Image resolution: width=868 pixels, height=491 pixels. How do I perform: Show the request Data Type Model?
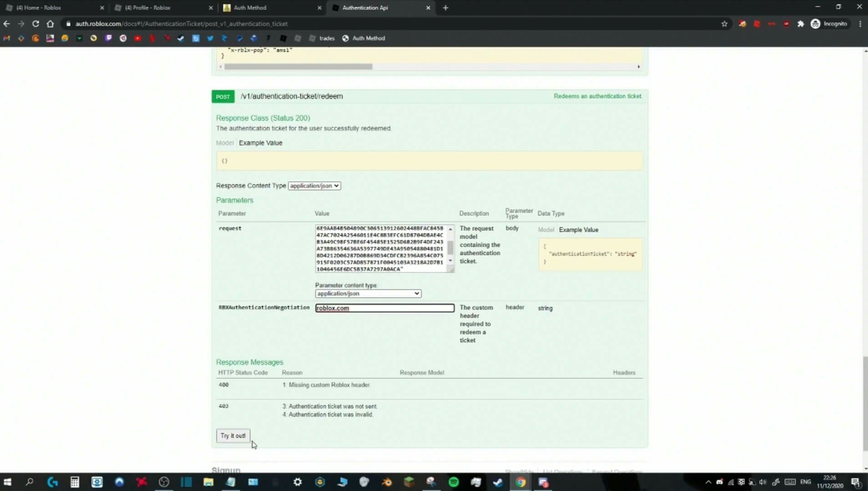tap(546, 230)
